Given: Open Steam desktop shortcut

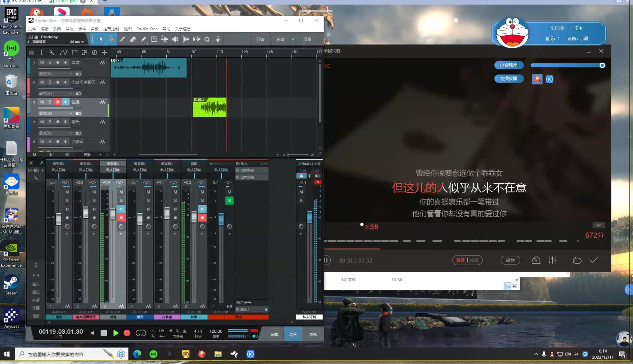Looking at the screenshot, I should click(11, 285).
